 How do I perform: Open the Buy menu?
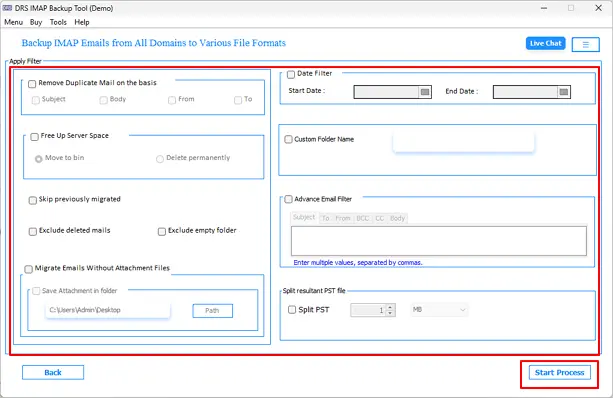(36, 22)
